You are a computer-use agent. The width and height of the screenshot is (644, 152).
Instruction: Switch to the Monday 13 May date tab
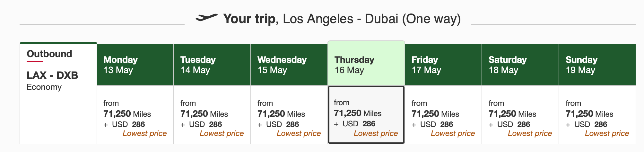click(x=135, y=65)
